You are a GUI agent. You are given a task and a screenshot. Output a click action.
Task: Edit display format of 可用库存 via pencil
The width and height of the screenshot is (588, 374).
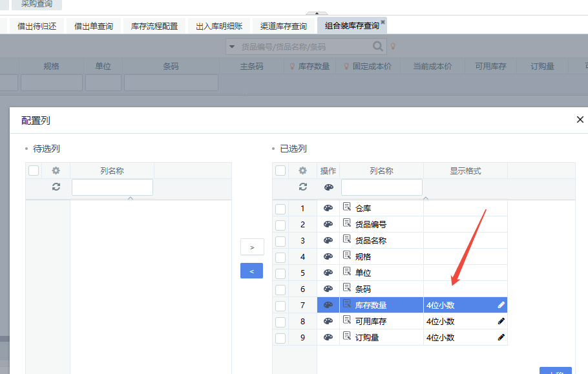pyautogui.click(x=501, y=321)
